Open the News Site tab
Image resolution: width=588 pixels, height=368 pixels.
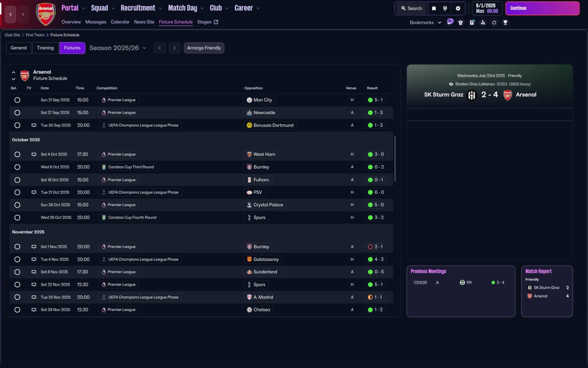point(144,22)
